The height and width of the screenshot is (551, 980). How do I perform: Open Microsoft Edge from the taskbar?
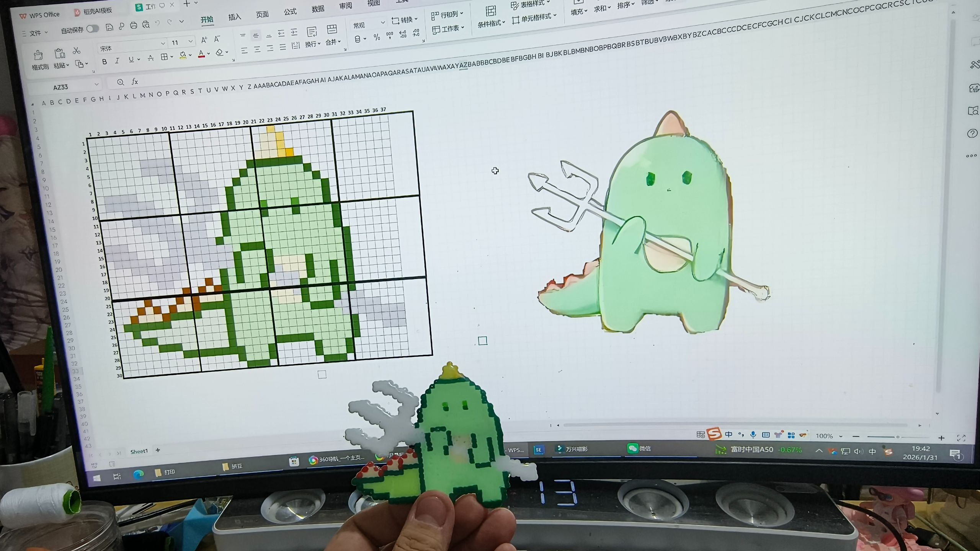pyautogui.click(x=138, y=475)
